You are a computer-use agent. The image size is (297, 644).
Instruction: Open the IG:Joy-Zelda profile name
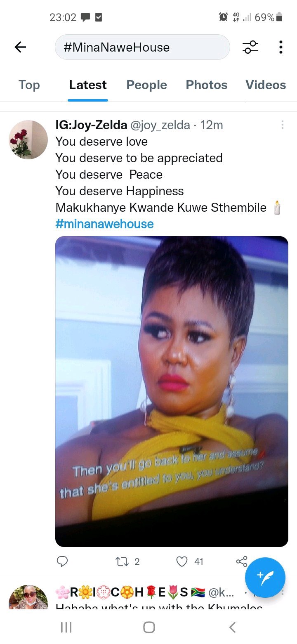pyautogui.click(x=91, y=125)
